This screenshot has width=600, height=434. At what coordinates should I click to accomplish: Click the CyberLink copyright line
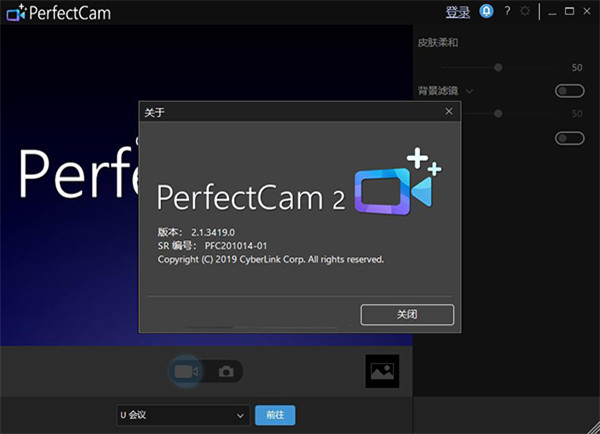click(271, 259)
